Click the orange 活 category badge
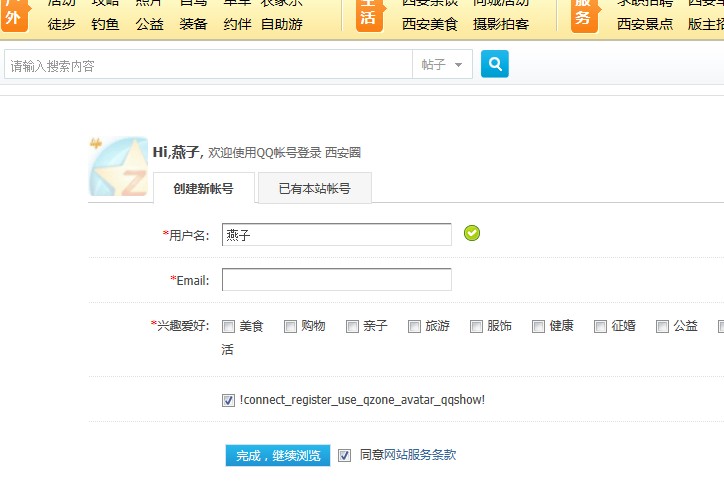Screen dimensions: 724x487 click(x=369, y=16)
